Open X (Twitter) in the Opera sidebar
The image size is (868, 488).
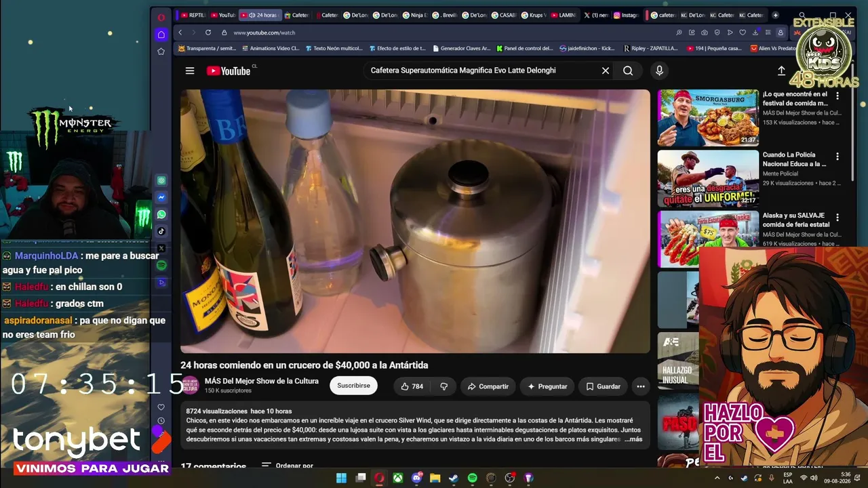161,249
